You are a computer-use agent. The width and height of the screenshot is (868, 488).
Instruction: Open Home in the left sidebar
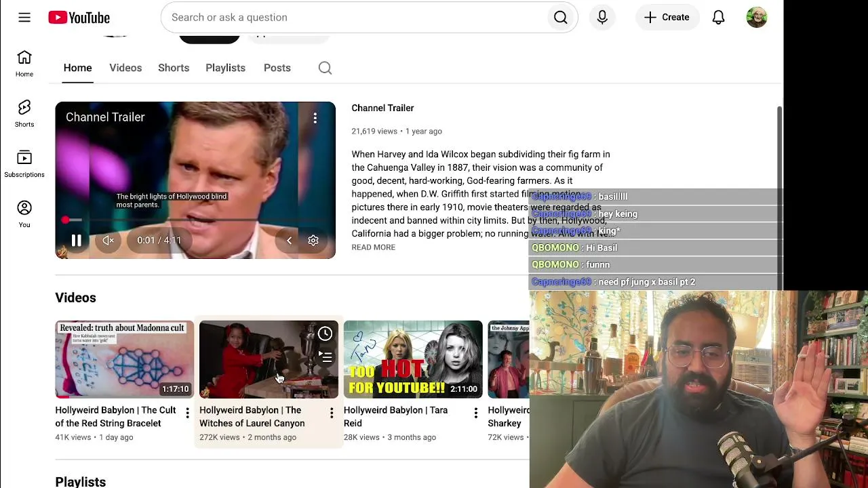[24, 64]
